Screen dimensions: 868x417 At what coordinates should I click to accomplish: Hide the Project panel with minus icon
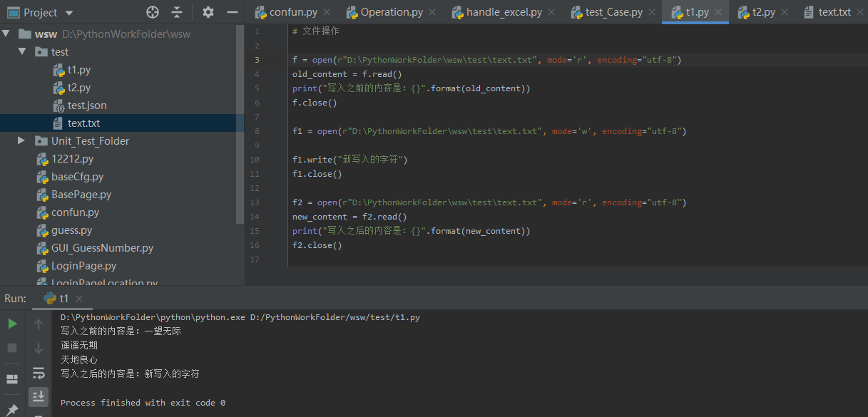233,12
